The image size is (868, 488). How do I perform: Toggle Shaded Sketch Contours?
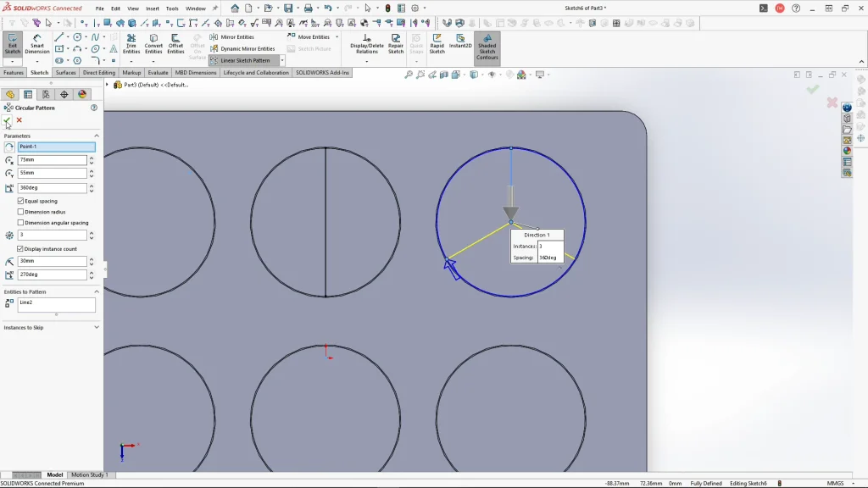click(x=487, y=47)
